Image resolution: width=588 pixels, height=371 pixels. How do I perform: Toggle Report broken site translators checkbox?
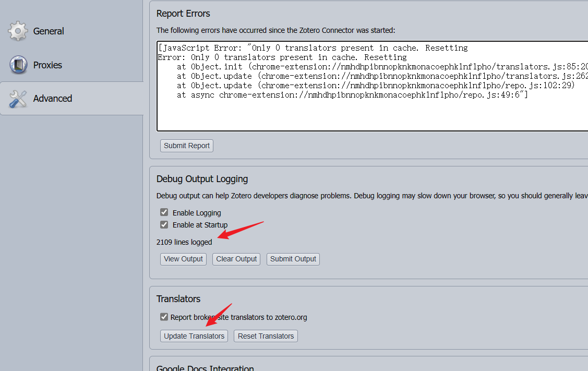(164, 317)
